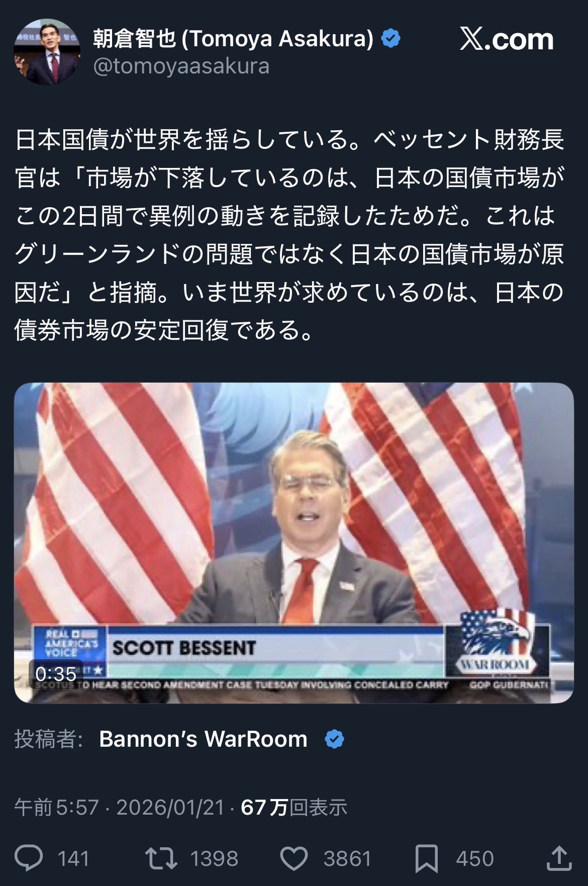This screenshot has height=886, width=588.
Task: Click the 朝倉智也 (Tomoya Asakura) display name
Action: coord(234,38)
